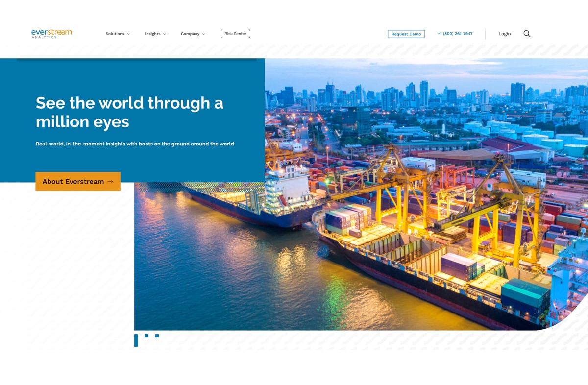Viewport: 588px width, 385px height.
Task: Click the Login link
Action: click(504, 34)
